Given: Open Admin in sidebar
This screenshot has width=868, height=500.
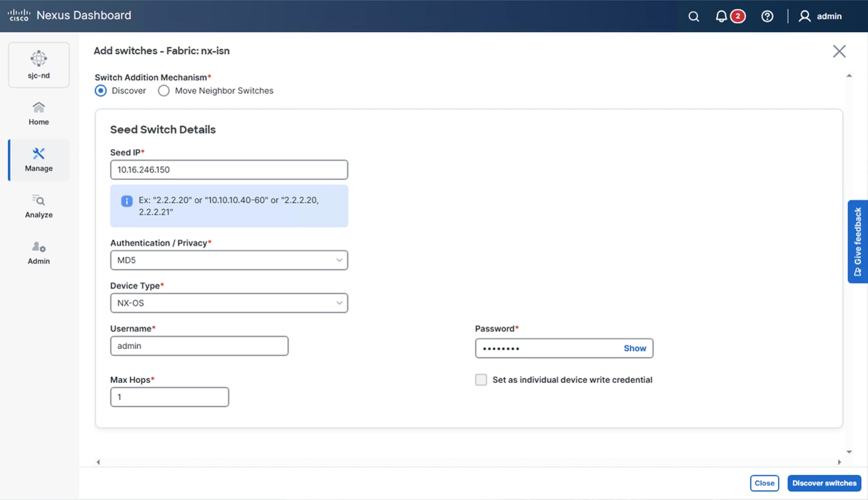Looking at the screenshot, I should pos(39,253).
